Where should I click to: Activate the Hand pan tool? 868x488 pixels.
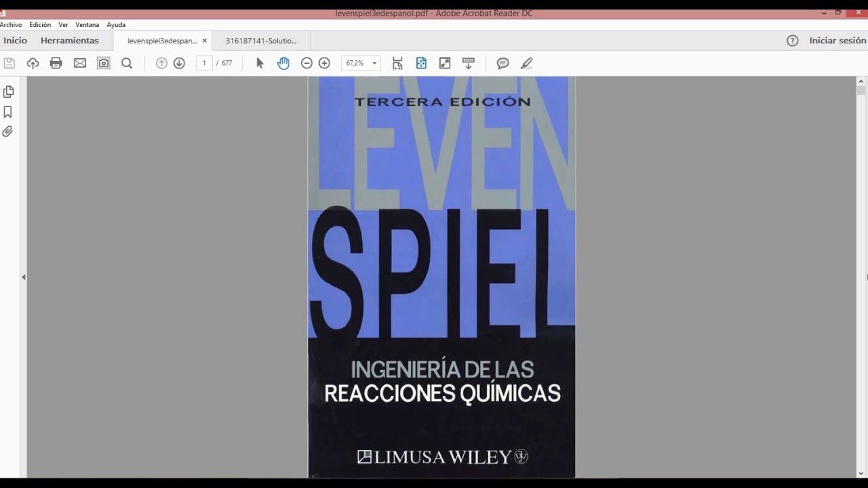(283, 63)
